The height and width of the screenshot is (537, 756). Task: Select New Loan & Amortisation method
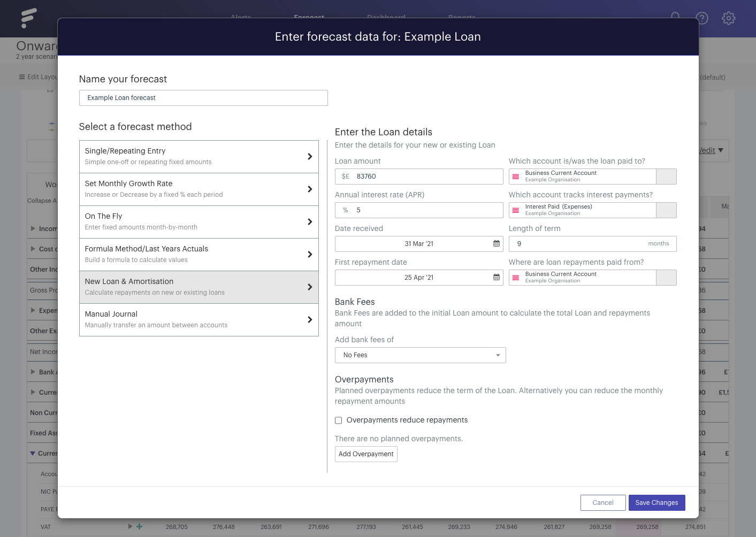click(x=199, y=287)
